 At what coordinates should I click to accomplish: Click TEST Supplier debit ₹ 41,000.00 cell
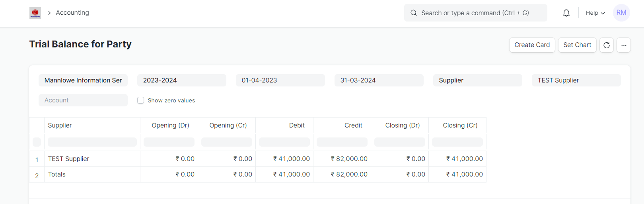pos(284,159)
